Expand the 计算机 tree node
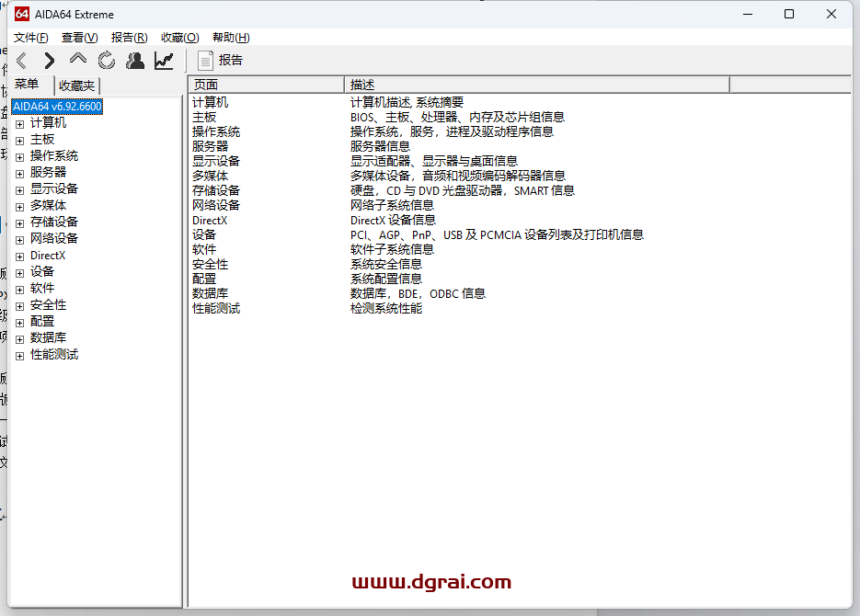860x616 pixels. point(19,124)
